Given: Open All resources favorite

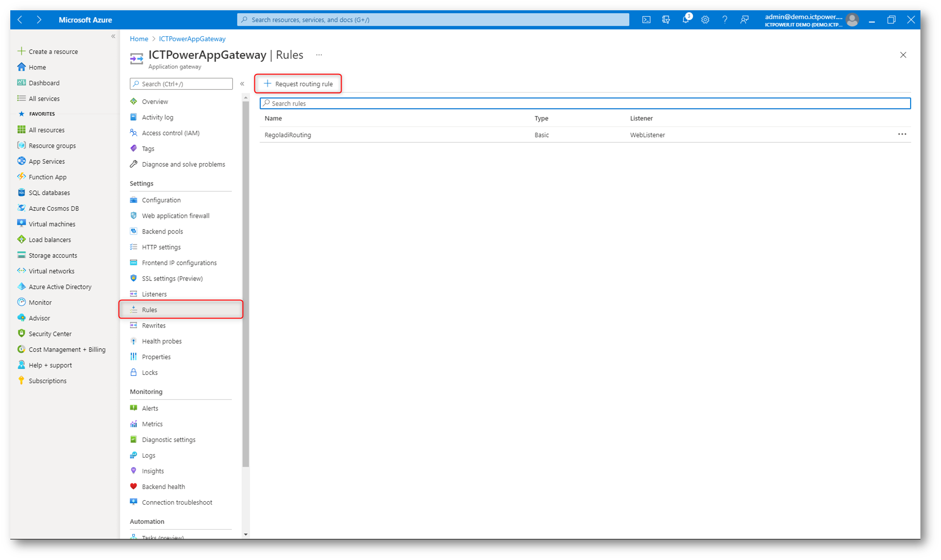Looking at the screenshot, I should click(x=41, y=130).
